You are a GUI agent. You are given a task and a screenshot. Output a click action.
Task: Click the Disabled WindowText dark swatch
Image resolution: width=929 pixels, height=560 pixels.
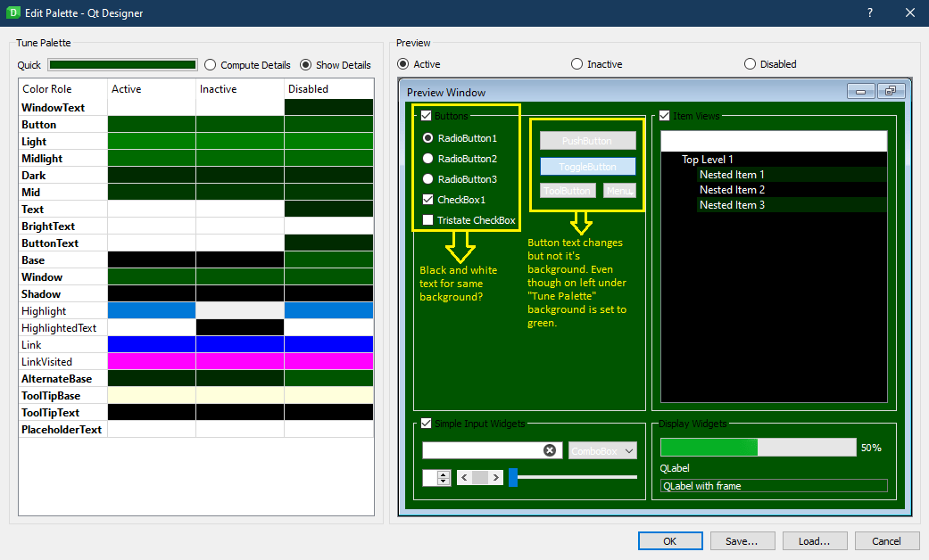328,107
